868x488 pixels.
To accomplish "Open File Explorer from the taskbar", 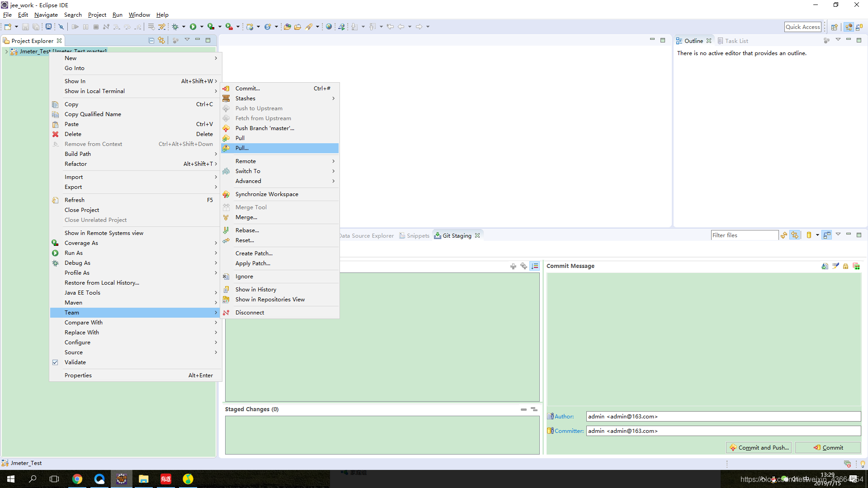I will point(143,479).
